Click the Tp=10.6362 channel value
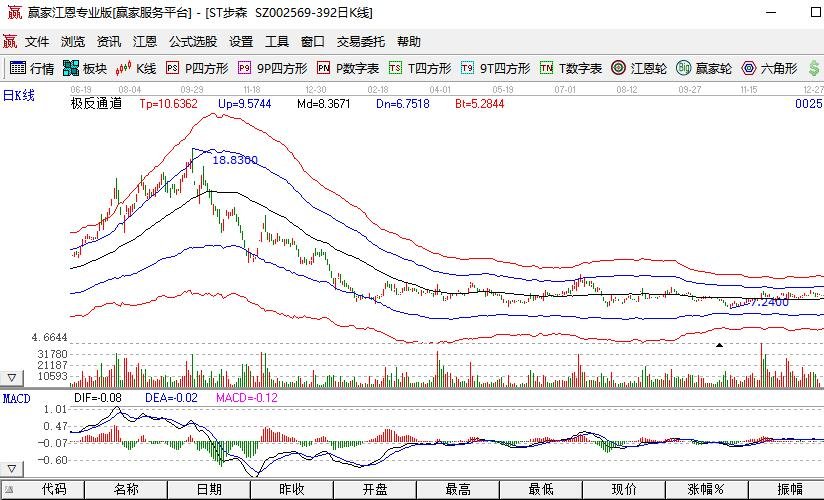The width and height of the screenshot is (824, 500). [169, 104]
